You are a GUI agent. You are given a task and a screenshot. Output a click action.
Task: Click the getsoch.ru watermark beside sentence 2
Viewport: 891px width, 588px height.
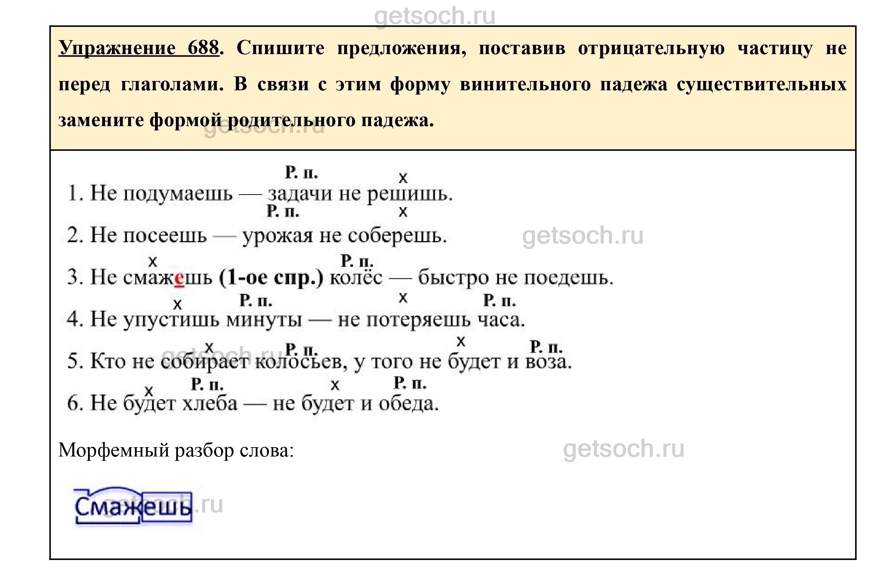582,235
